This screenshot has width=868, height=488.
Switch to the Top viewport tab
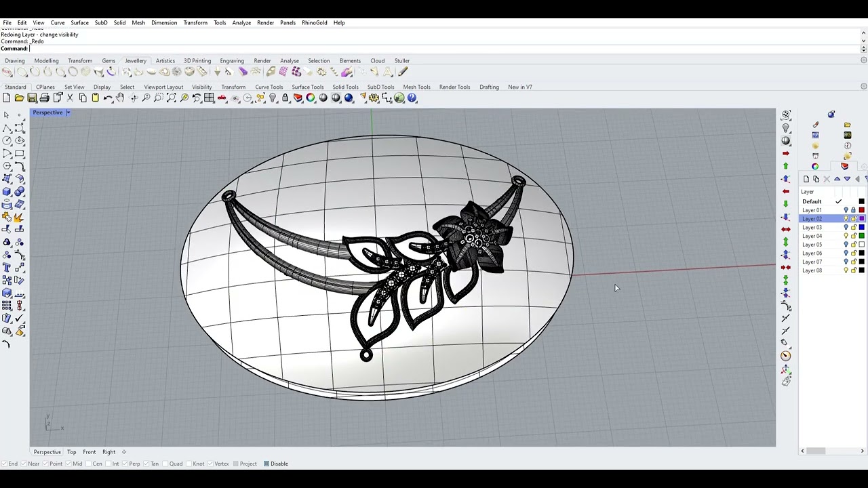coord(72,452)
